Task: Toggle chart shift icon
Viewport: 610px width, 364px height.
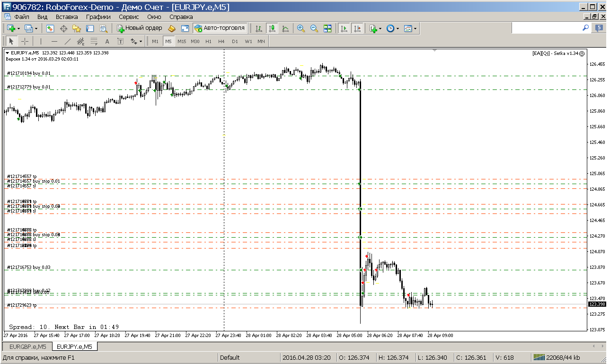Action: 357,28
